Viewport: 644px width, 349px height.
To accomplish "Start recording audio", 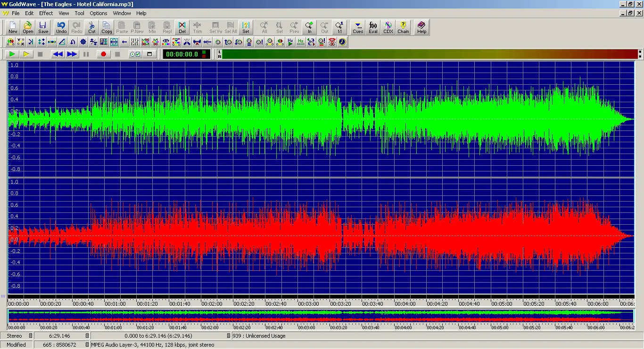I will pos(103,54).
